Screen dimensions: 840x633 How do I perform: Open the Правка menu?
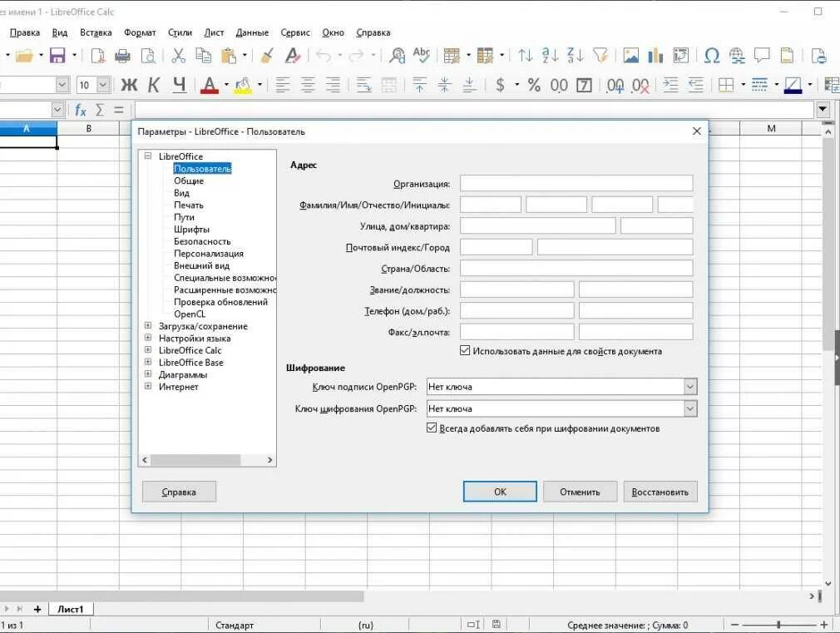[25, 32]
